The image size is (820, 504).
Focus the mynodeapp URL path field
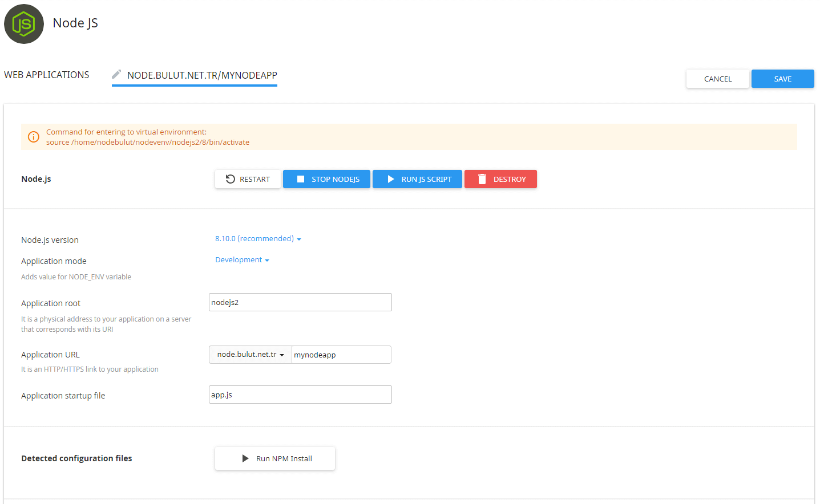(x=341, y=355)
